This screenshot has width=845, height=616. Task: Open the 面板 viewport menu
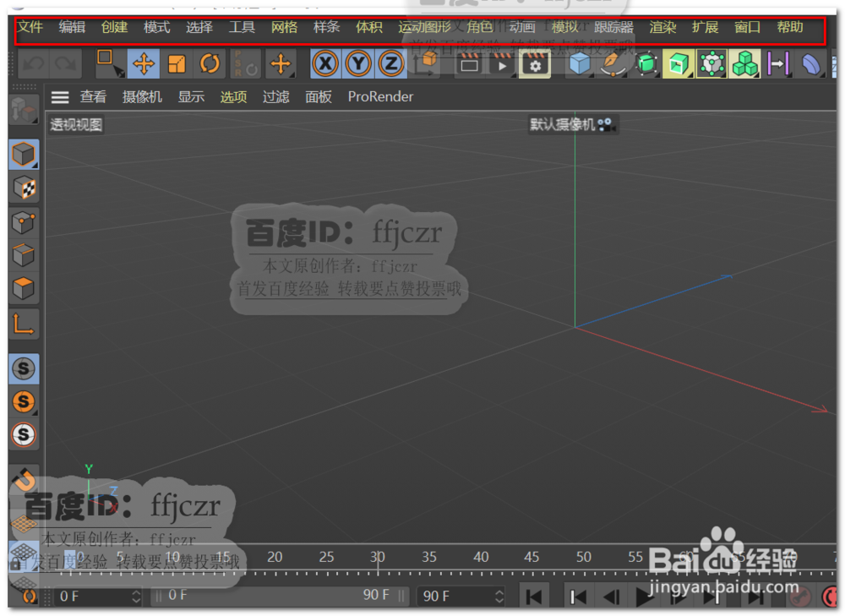point(319,97)
